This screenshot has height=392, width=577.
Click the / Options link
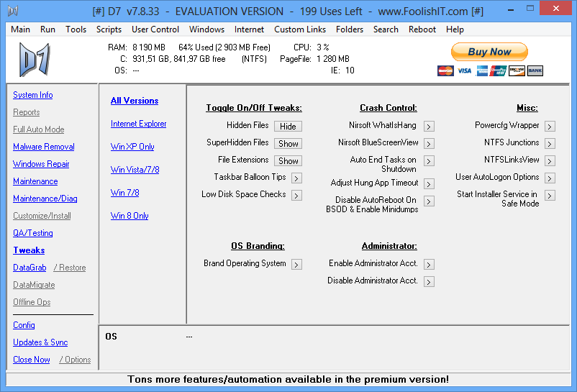75,360
